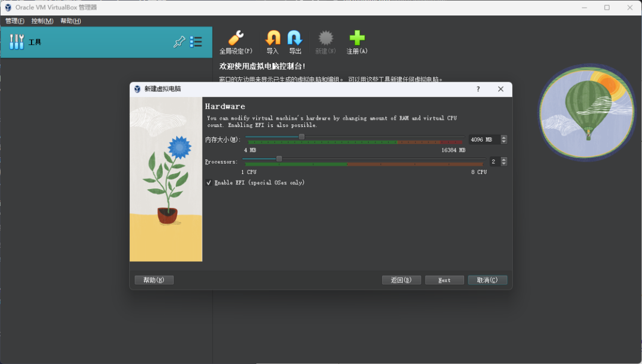Increase memory size with up arrow

pos(504,137)
